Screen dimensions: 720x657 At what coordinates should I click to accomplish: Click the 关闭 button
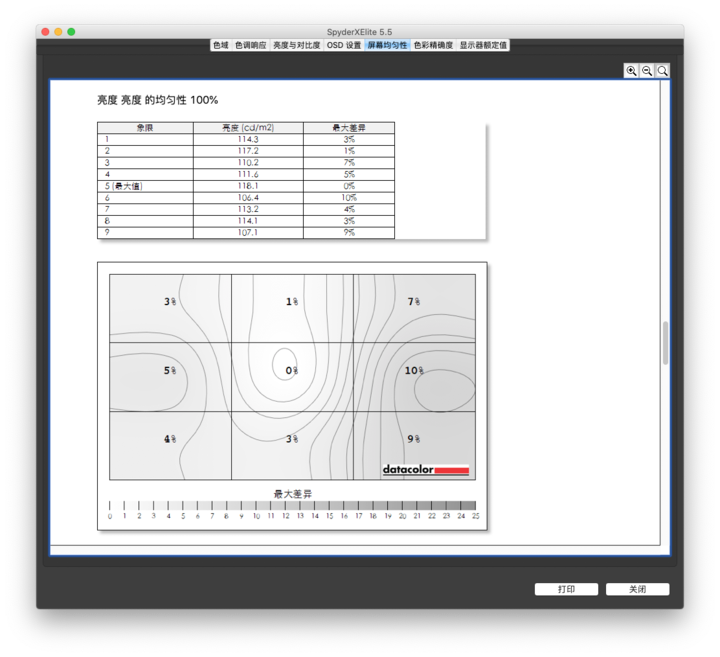click(x=637, y=589)
